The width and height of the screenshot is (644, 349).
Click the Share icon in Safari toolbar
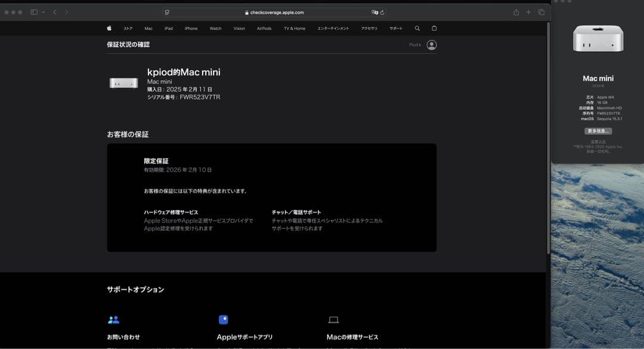pos(516,11)
